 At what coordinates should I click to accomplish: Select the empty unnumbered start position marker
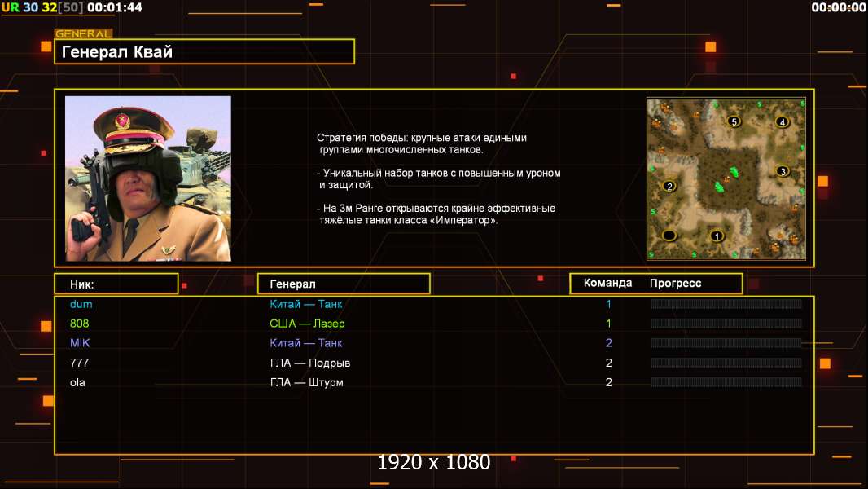click(669, 236)
